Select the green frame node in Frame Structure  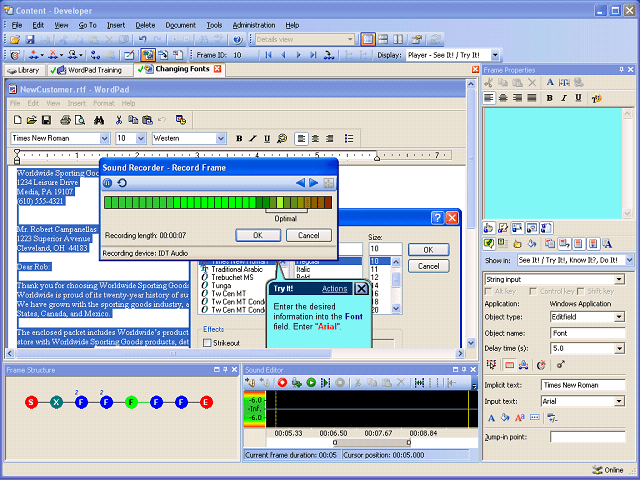[131, 402]
